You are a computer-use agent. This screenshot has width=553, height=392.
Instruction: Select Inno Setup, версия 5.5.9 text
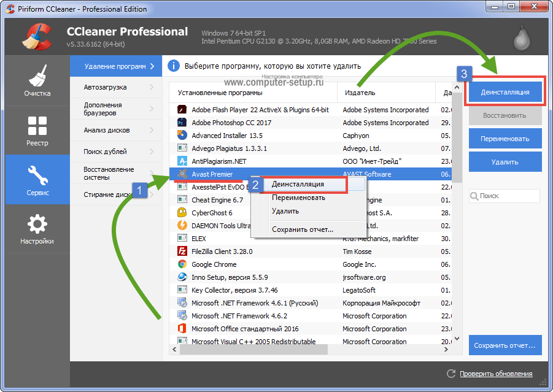(x=230, y=277)
